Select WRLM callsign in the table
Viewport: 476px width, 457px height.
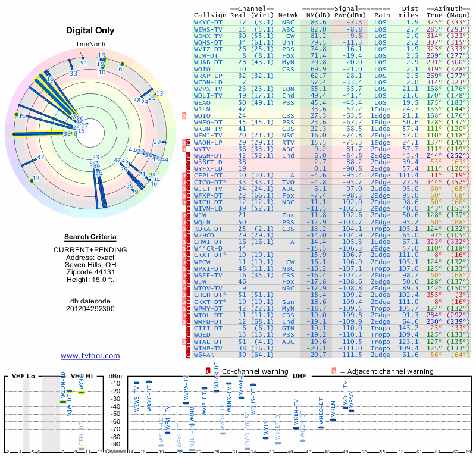pyautogui.click(x=202, y=109)
